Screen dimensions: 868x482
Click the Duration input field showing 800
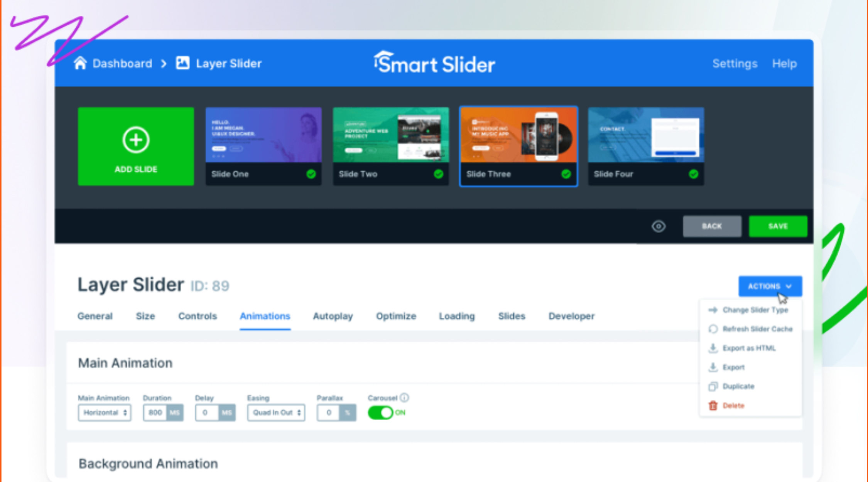click(x=155, y=413)
